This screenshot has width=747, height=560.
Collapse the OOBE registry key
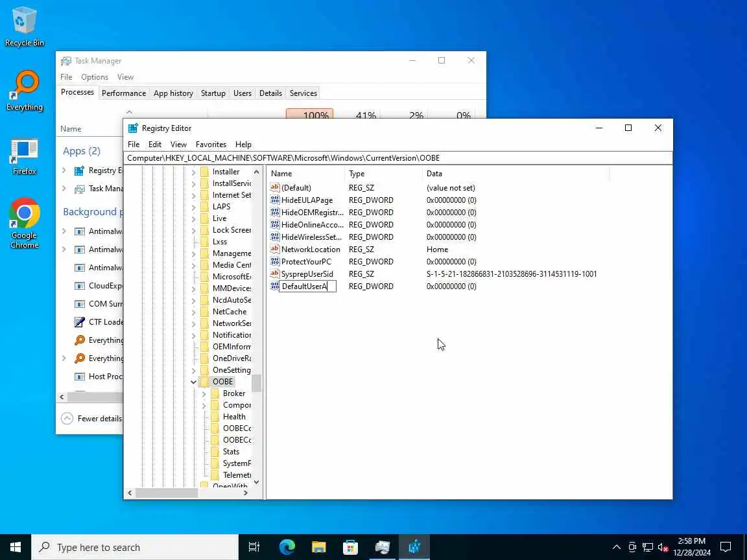[x=193, y=382]
